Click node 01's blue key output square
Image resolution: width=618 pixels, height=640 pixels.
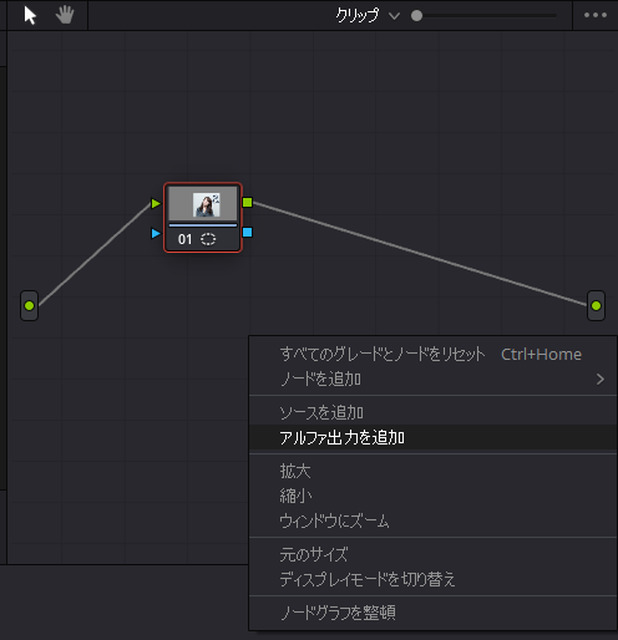point(247,232)
